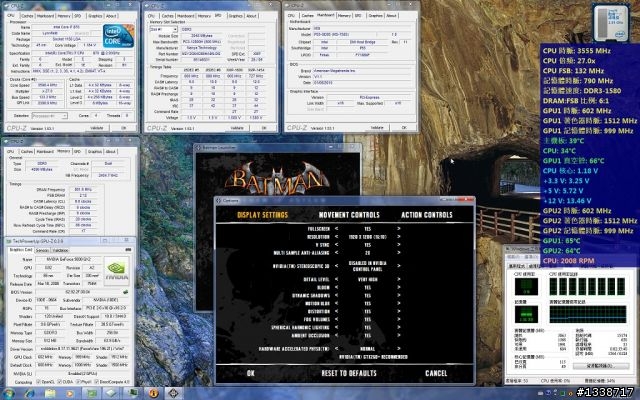
Task: Click the Intel Core i7 logo in CPU-Z
Action: click(x=118, y=36)
